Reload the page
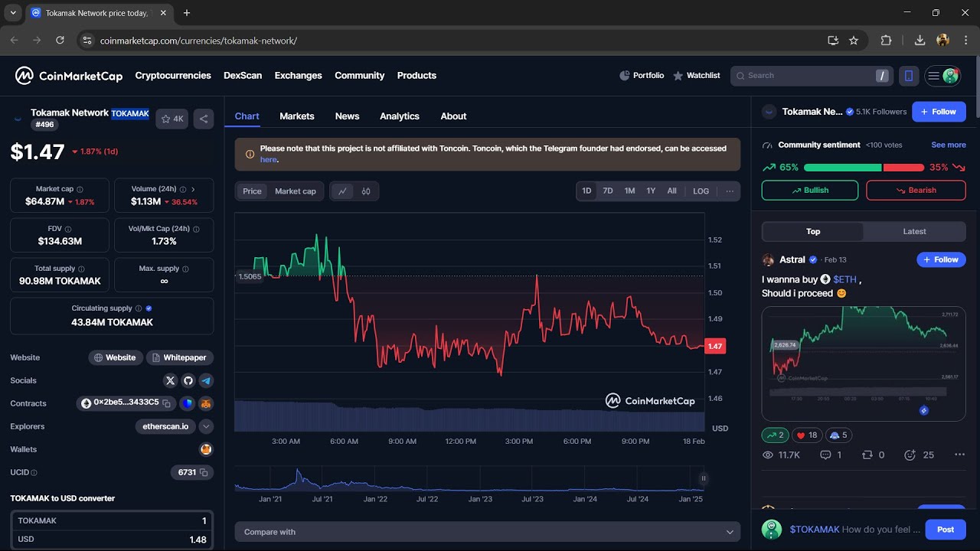 pyautogui.click(x=60, y=41)
